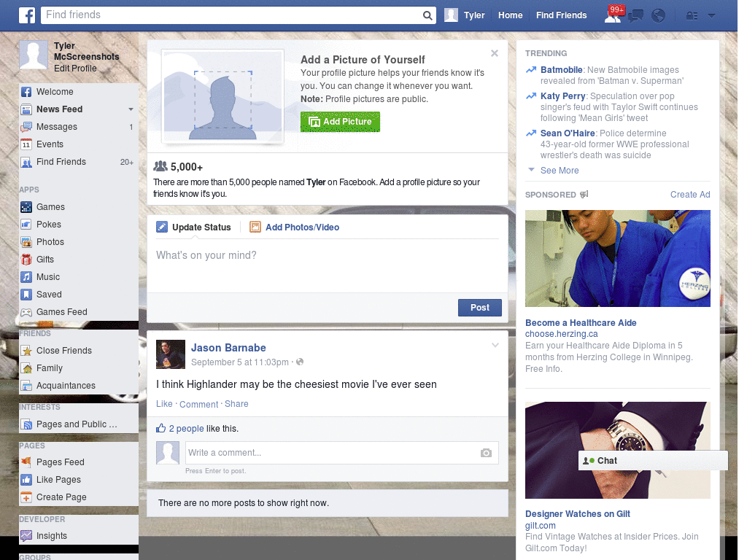
Task: Attach a photo via comment camera icon
Action: (486, 453)
